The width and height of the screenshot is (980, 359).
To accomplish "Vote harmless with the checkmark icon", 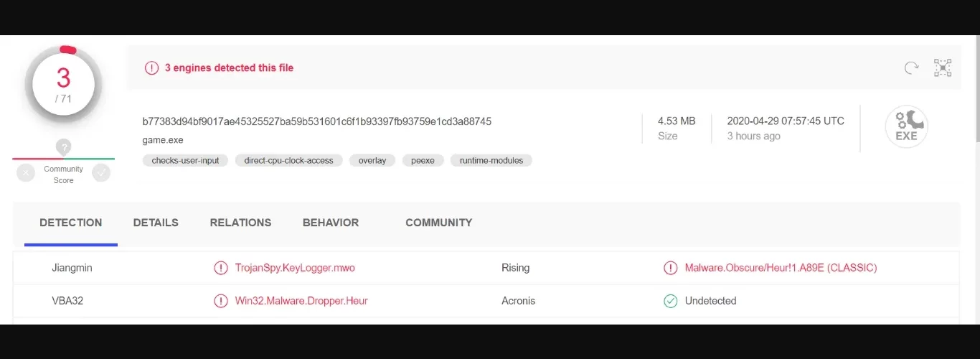I will (x=101, y=172).
